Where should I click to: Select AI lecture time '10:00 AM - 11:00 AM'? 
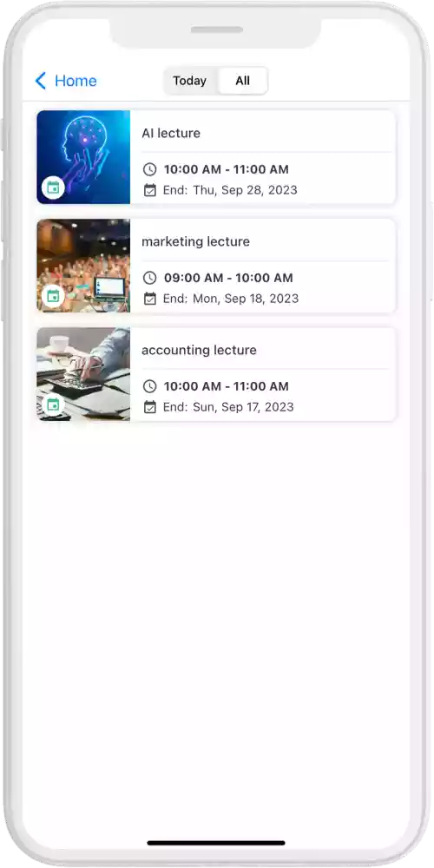point(227,169)
